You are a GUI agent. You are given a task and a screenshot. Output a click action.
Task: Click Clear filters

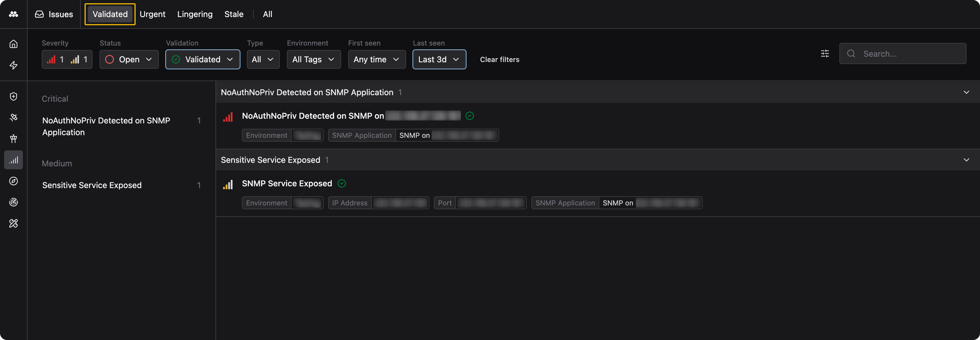coord(499,59)
